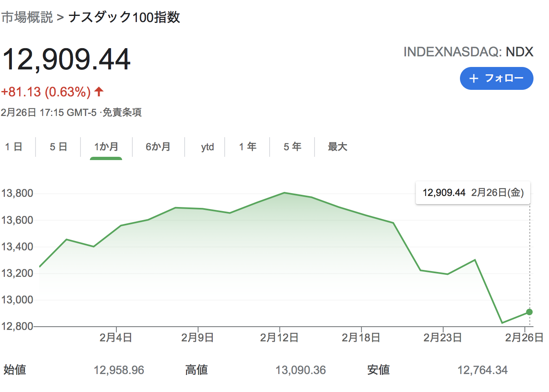Select the 5日 range tab
The height and width of the screenshot is (392, 549).
pyautogui.click(x=58, y=147)
